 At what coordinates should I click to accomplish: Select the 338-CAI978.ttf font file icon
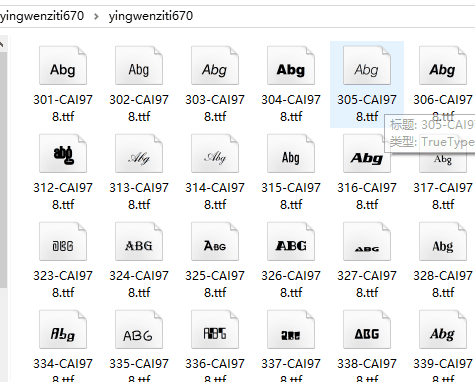tap(367, 329)
